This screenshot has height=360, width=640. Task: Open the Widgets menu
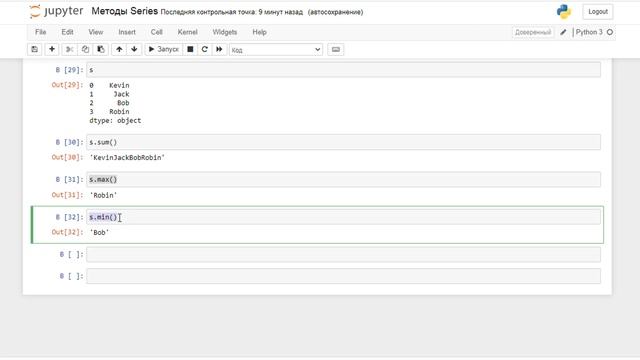224,32
